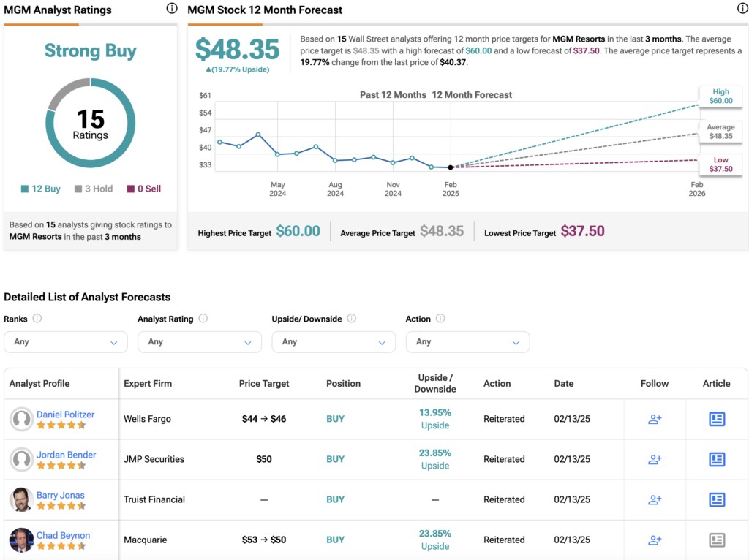The image size is (749, 560).
Task: Click the Analyst Rating info icon
Action: point(203,319)
